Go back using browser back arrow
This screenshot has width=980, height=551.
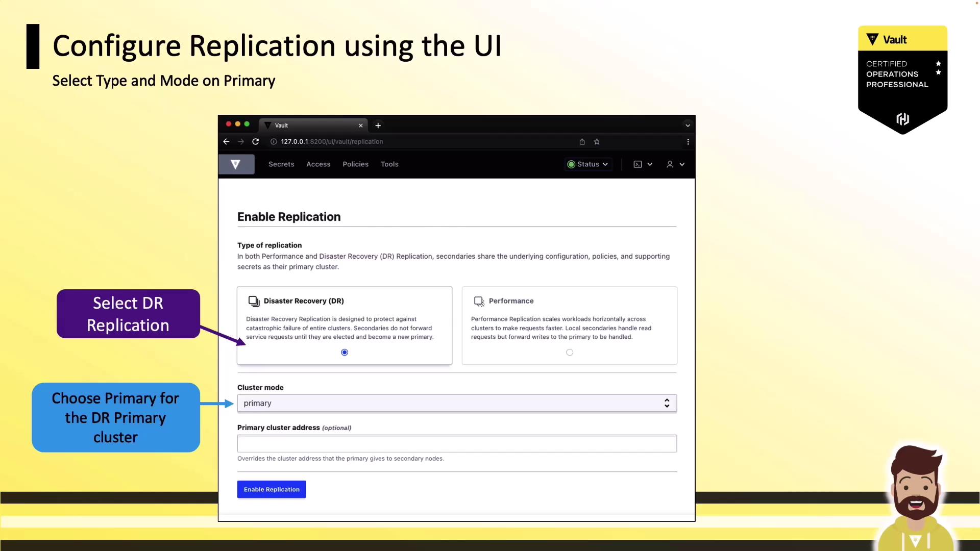226,142
